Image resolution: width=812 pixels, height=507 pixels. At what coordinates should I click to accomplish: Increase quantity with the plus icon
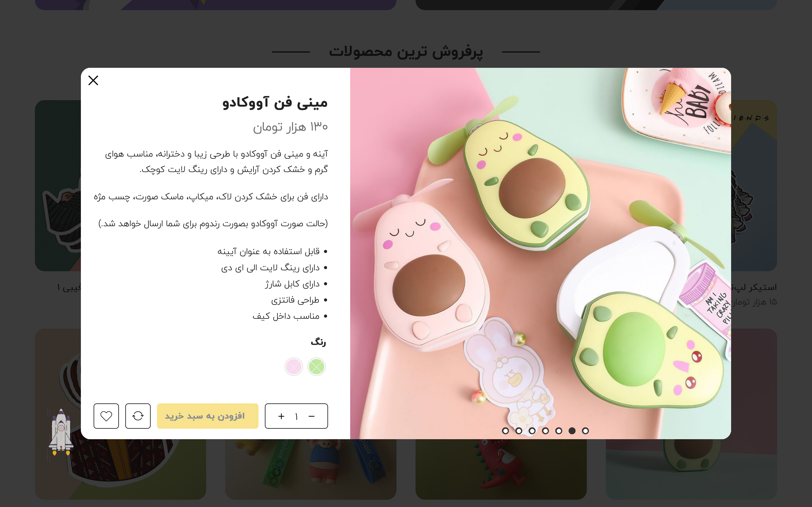click(x=281, y=416)
